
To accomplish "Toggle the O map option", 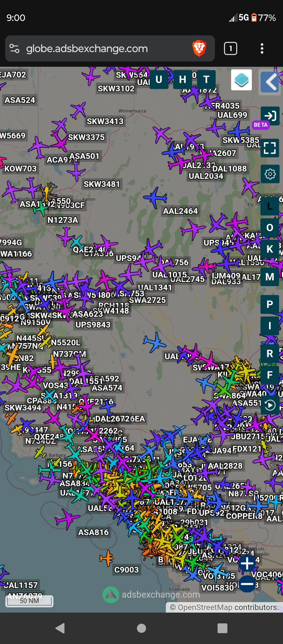I will [270, 227].
